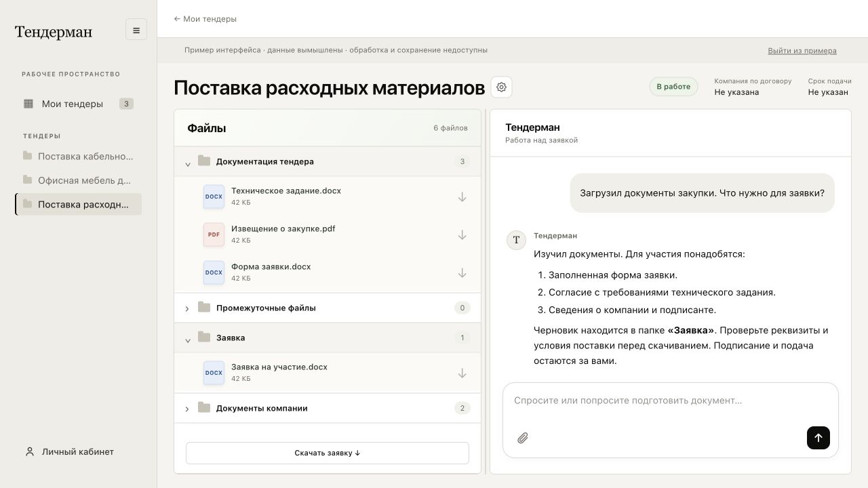This screenshot has height=488, width=868.
Task: Open the file Извещение о закупке.pdf
Action: pyautogui.click(x=283, y=229)
